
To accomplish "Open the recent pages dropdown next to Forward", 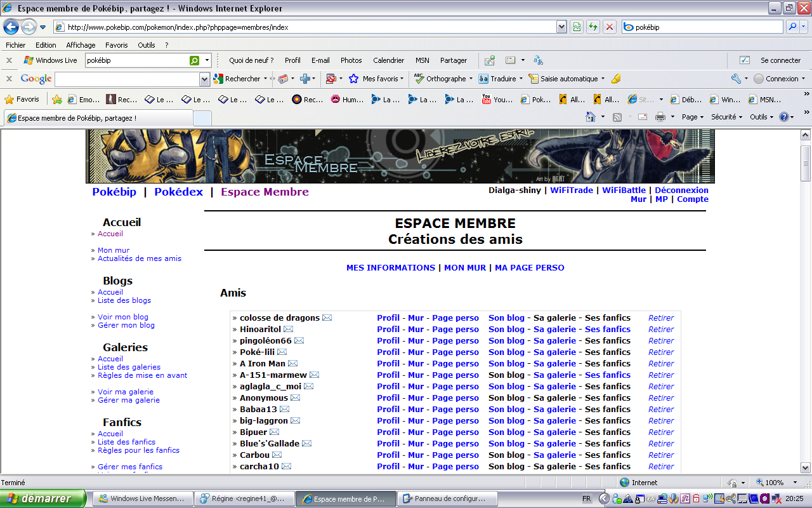I will click(x=43, y=27).
